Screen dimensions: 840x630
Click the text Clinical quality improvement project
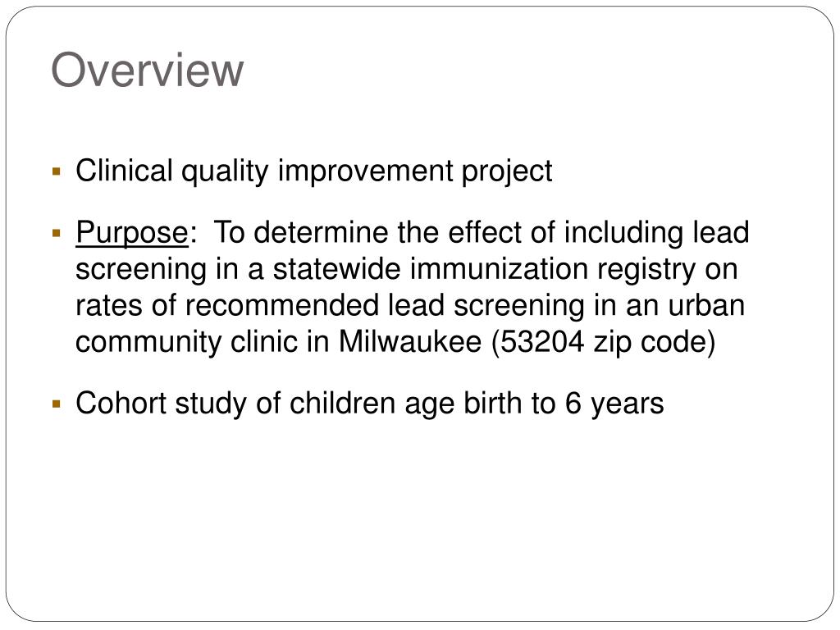[x=314, y=172]
